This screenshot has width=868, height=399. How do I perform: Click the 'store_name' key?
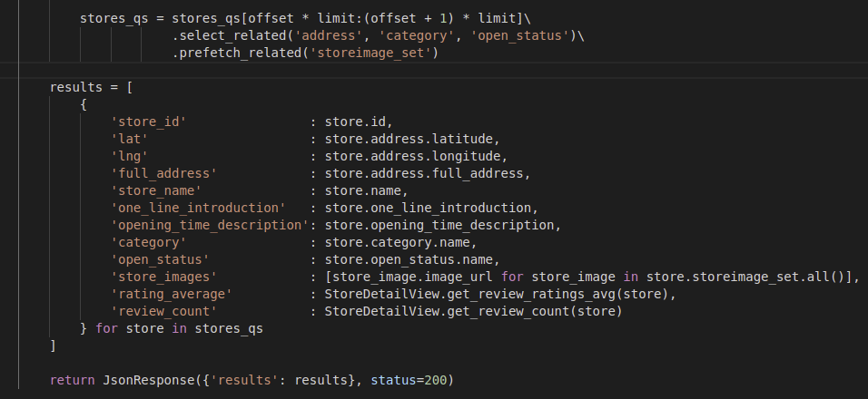[x=156, y=190]
